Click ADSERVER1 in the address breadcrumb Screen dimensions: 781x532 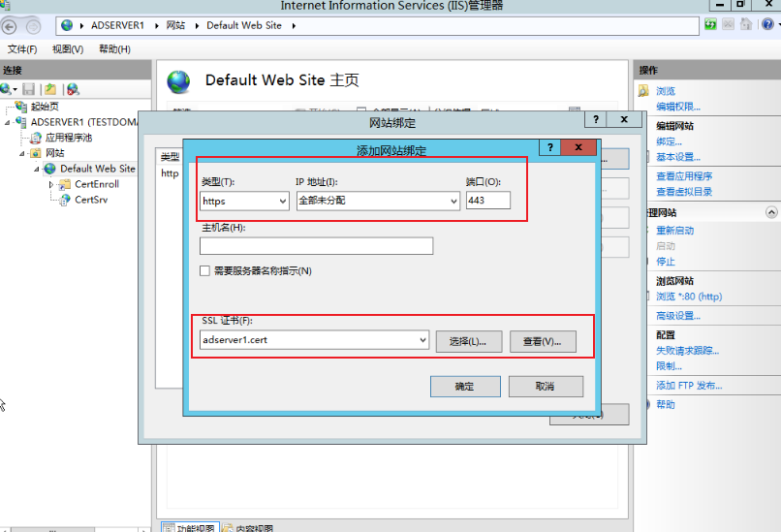[117, 25]
